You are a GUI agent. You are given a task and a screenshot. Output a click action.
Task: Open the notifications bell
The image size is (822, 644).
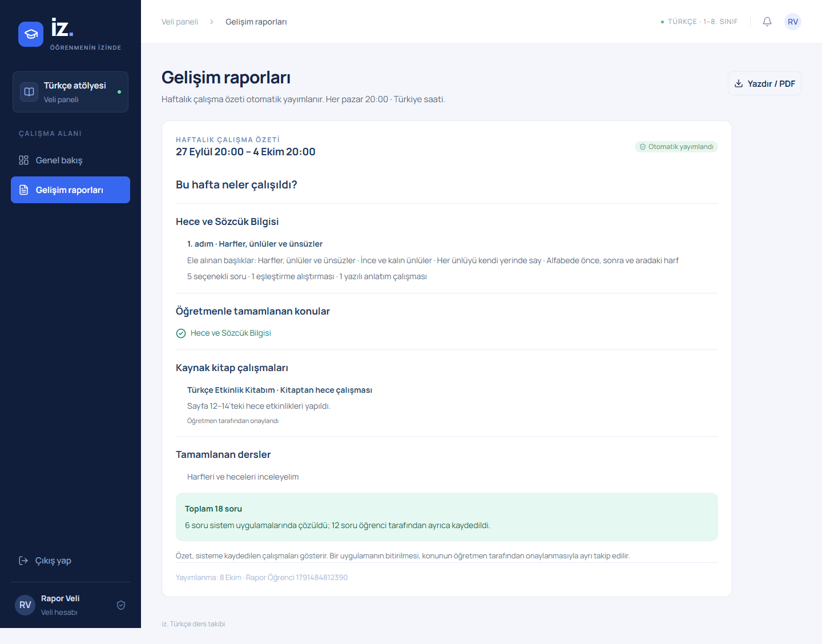[767, 22]
